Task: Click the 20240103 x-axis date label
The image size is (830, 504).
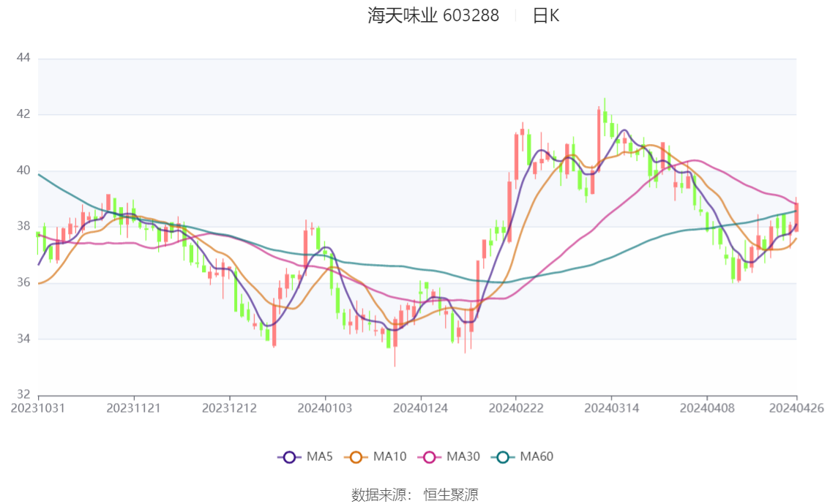Action: (325, 408)
